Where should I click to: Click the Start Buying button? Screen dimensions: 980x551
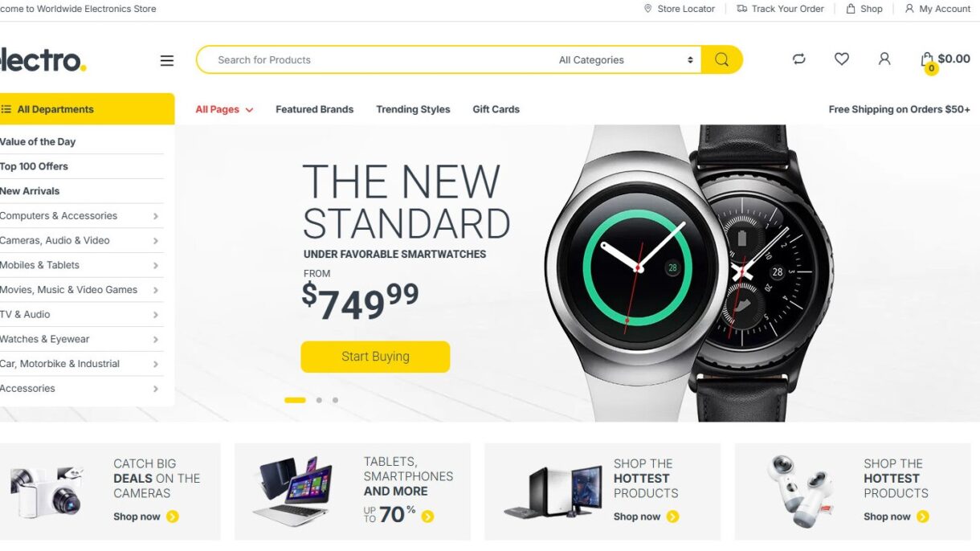tap(375, 357)
